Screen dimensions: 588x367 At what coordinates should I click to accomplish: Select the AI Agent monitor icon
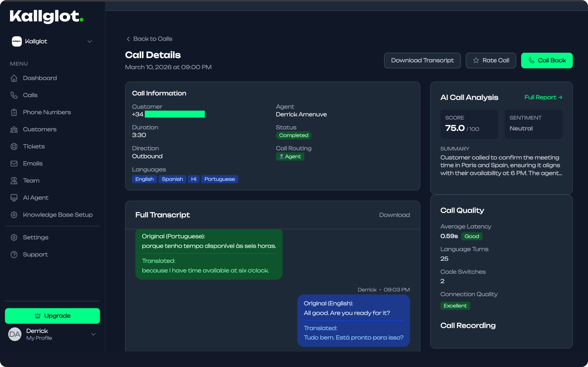click(x=14, y=197)
